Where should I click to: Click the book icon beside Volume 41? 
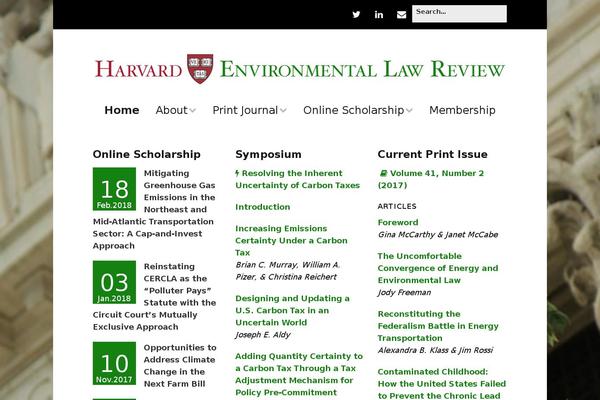click(x=383, y=173)
